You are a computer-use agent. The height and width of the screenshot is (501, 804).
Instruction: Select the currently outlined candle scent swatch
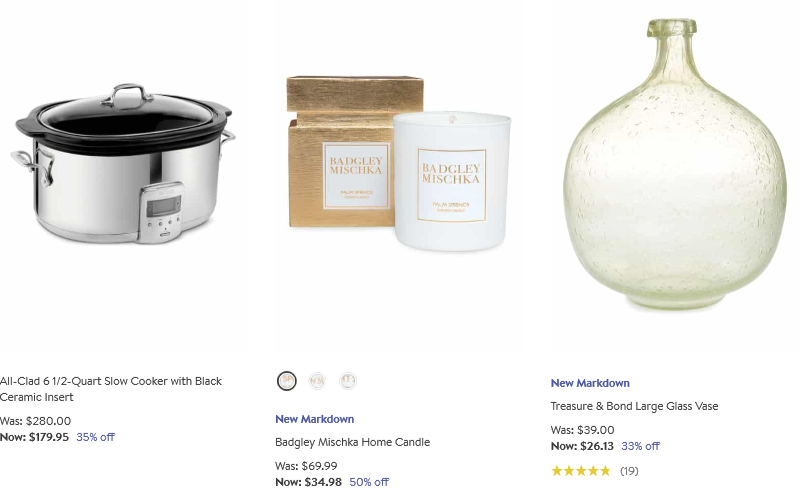(x=287, y=381)
